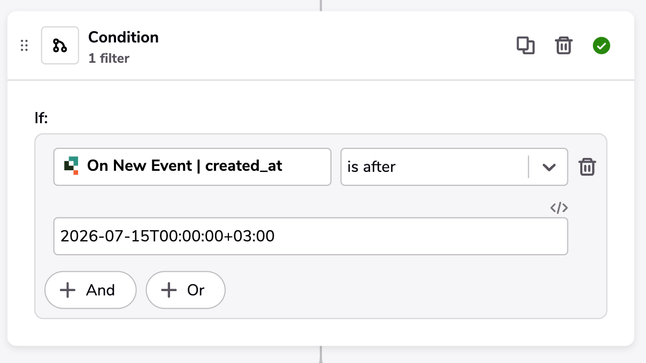Delete the Condition step via header trash
Viewport: 646px width, 363px height.
pyautogui.click(x=563, y=45)
